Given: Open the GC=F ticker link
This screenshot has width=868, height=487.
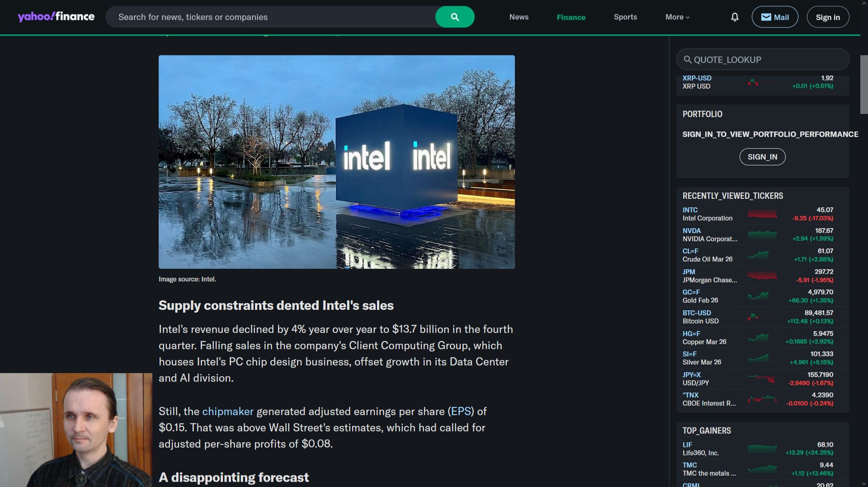Looking at the screenshot, I should [x=691, y=292].
